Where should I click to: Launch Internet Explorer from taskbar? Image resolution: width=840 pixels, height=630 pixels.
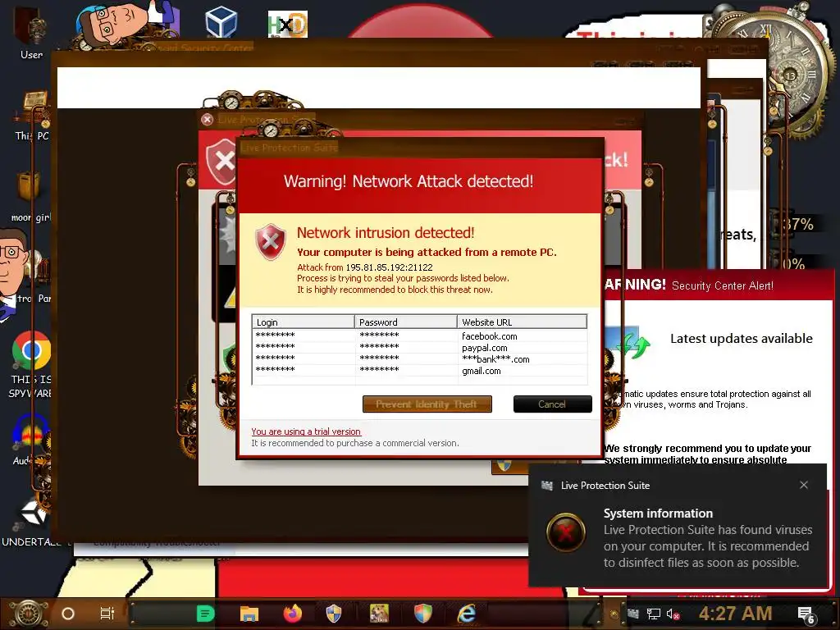(x=467, y=614)
